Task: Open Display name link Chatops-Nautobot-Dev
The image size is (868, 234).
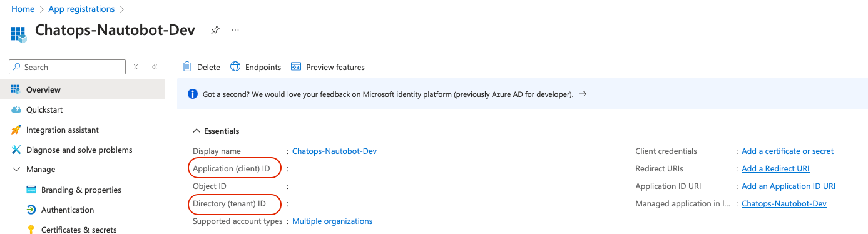Action: point(334,151)
